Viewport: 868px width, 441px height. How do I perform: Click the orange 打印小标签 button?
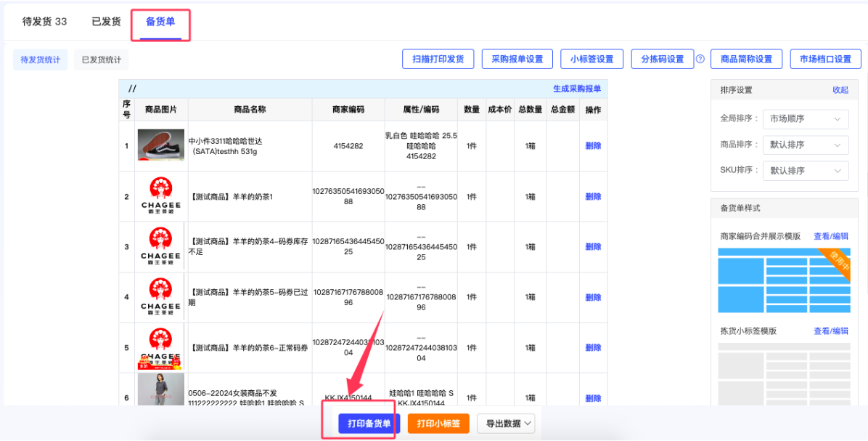pyautogui.click(x=438, y=424)
